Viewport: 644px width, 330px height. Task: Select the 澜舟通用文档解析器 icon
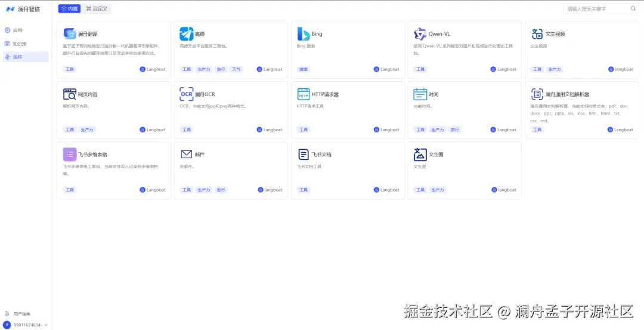tap(537, 94)
